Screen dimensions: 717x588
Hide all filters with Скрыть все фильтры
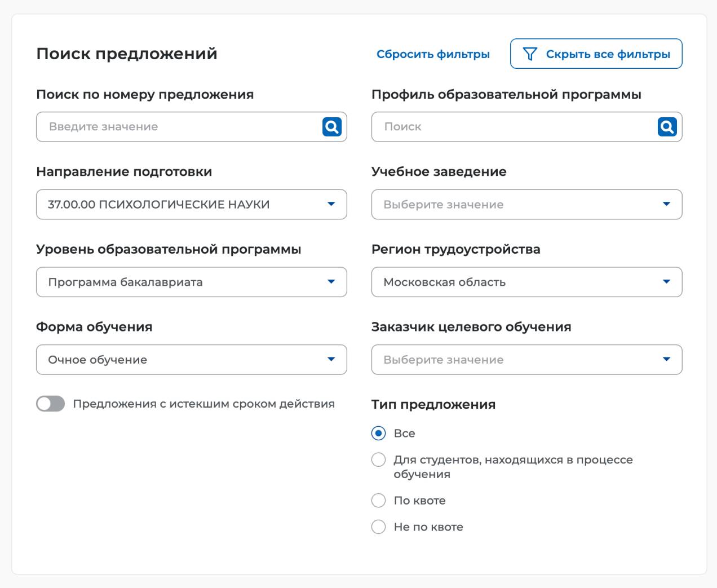click(x=596, y=54)
